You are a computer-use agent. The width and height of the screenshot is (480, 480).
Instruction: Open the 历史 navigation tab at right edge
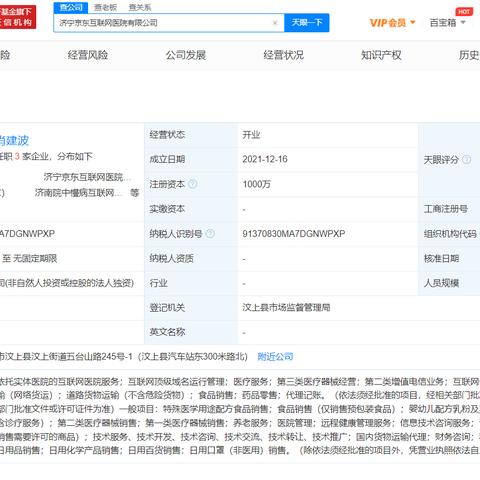(469, 55)
